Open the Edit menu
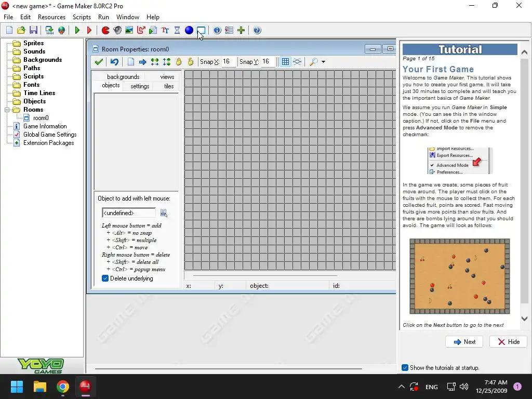The height and width of the screenshot is (399, 532). coord(25,17)
